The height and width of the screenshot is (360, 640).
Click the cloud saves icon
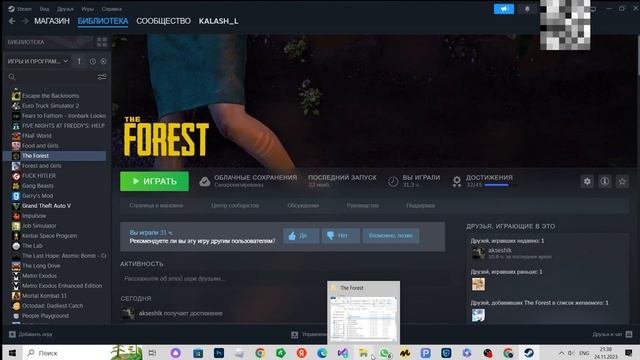(204, 182)
